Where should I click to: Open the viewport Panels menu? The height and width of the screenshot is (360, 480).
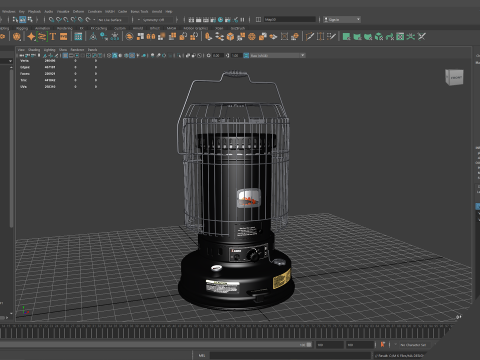click(x=92, y=50)
